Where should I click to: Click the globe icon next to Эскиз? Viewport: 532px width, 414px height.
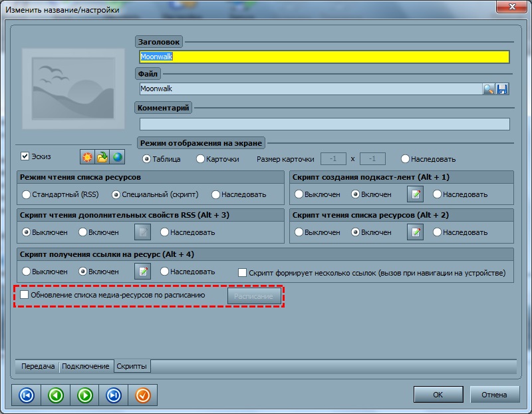coord(117,157)
